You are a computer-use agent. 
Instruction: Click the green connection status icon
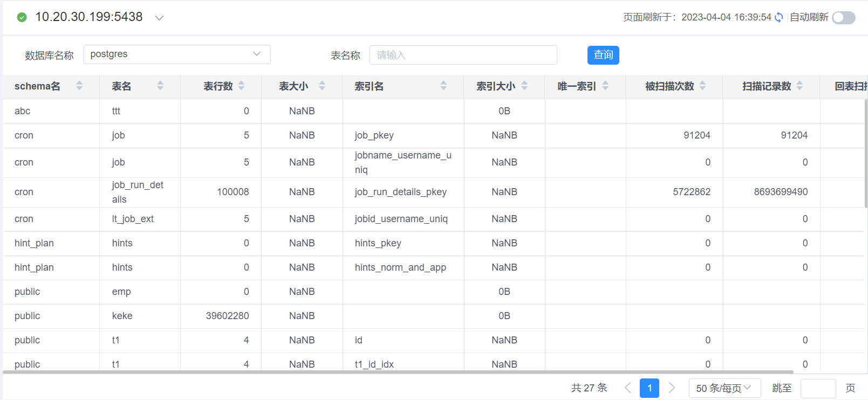coord(22,17)
